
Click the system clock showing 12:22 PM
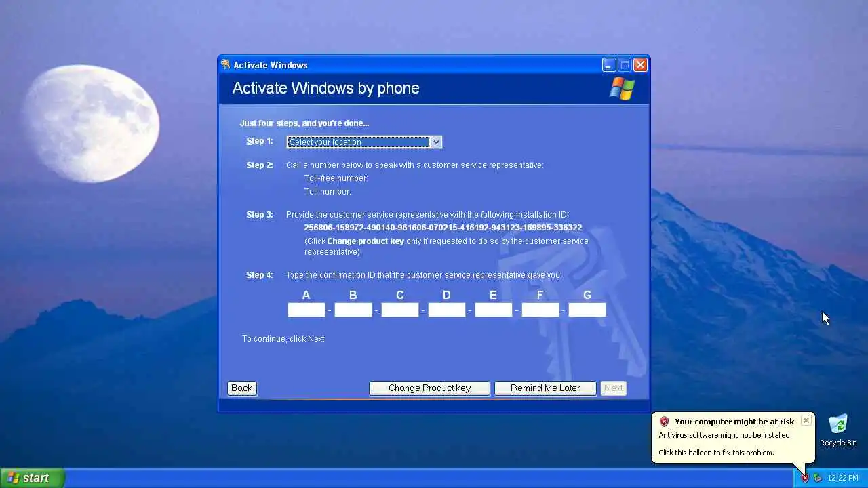coord(843,478)
